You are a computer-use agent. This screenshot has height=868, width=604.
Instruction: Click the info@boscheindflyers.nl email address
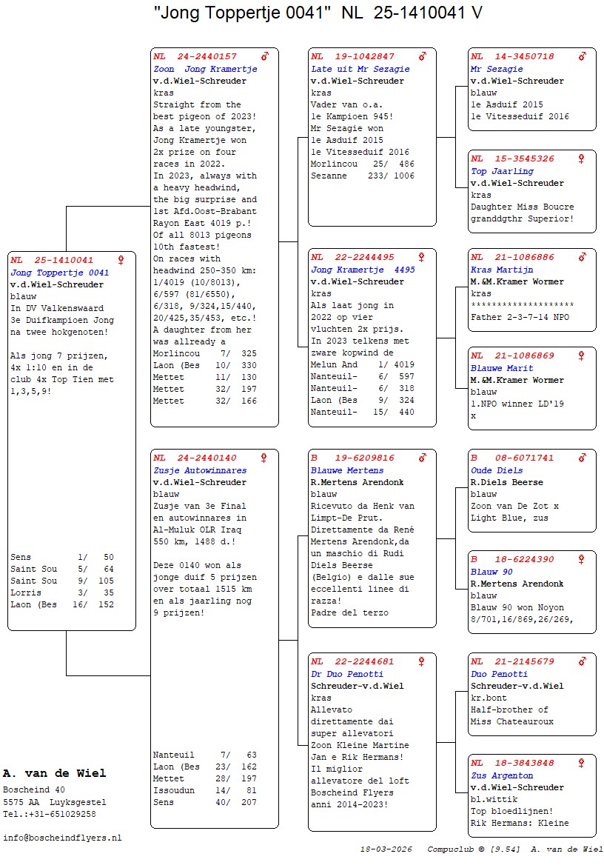tap(62, 838)
